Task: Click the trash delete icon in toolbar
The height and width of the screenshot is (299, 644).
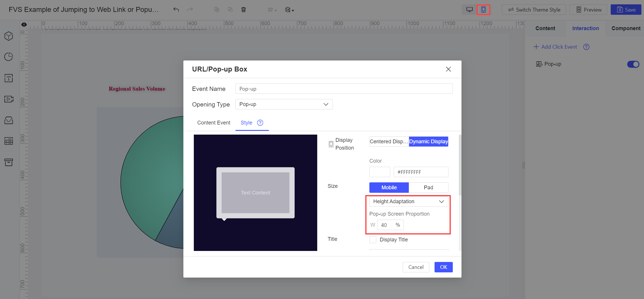Action: [x=244, y=10]
